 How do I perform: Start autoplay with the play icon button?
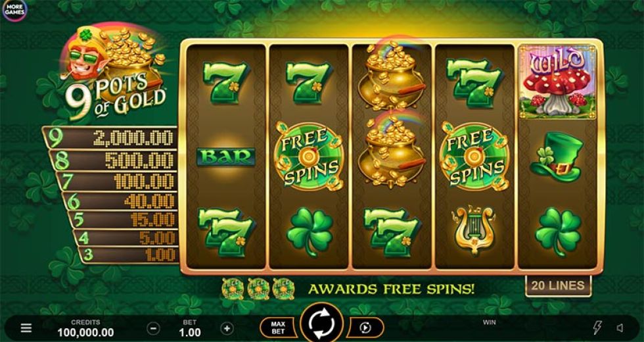point(365,328)
